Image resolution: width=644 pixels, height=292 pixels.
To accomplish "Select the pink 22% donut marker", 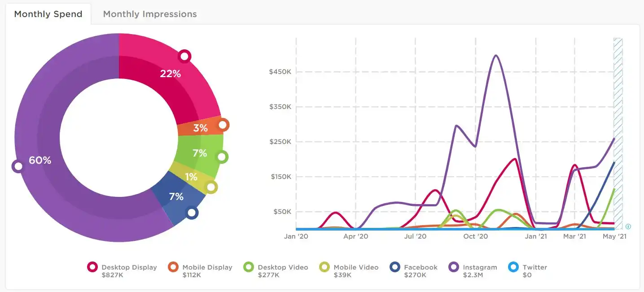I will (x=184, y=56).
